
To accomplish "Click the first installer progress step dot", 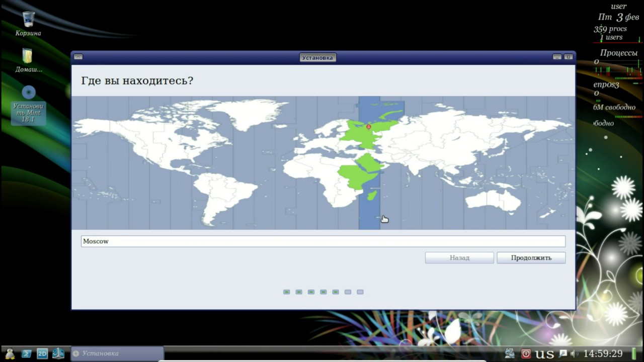I will click(x=286, y=292).
